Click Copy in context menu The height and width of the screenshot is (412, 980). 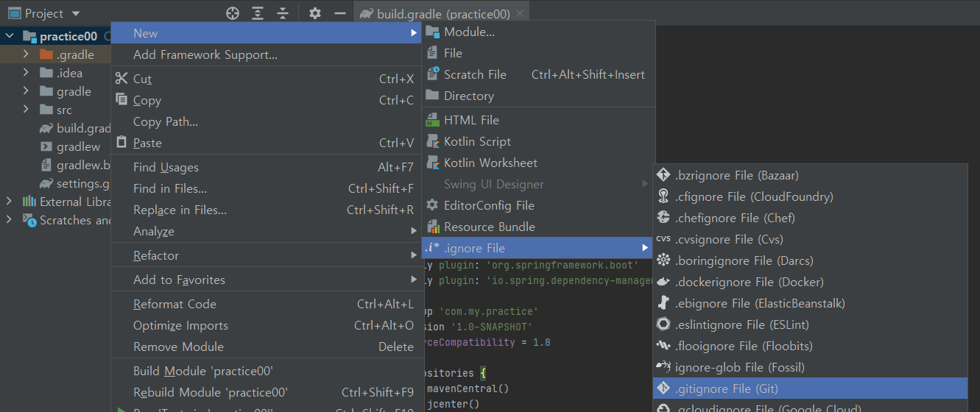click(267, 100)
